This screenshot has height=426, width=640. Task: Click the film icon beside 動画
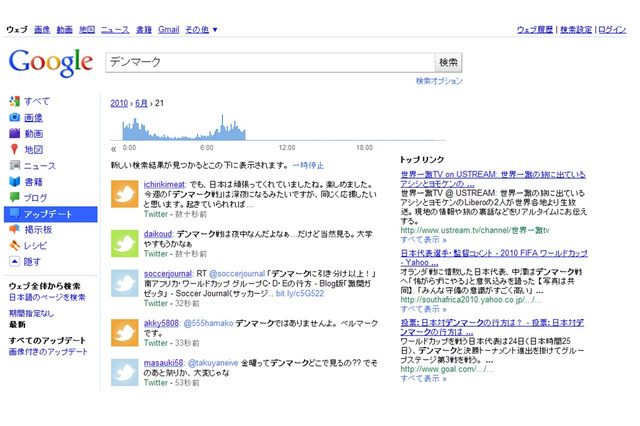click(x=15, y=133)
